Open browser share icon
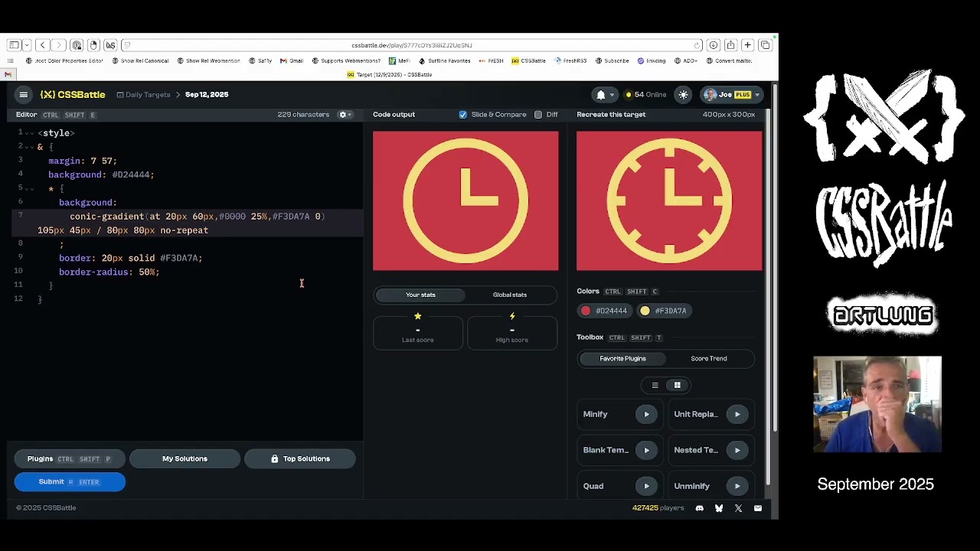 point(730,45)
